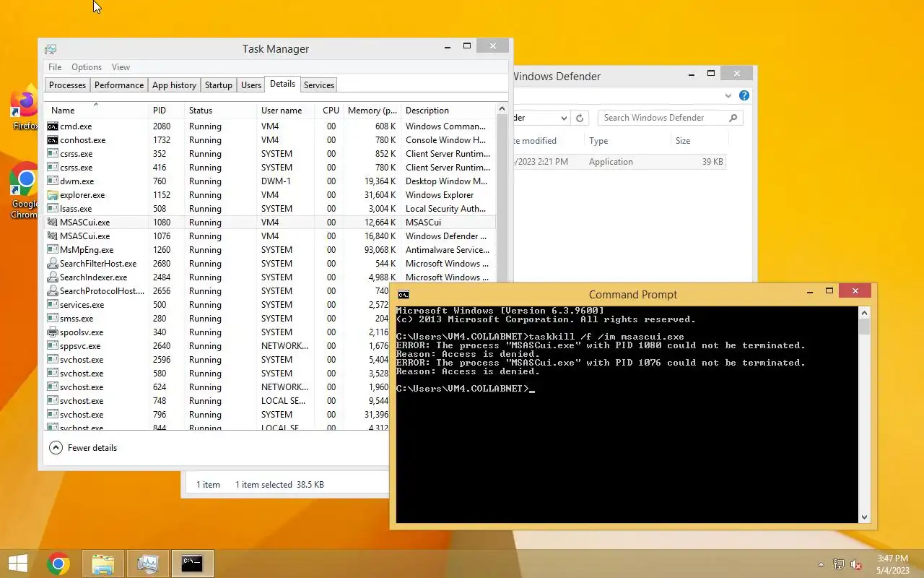Click the Command Prompt scroll down arrow

click(865, 517)
